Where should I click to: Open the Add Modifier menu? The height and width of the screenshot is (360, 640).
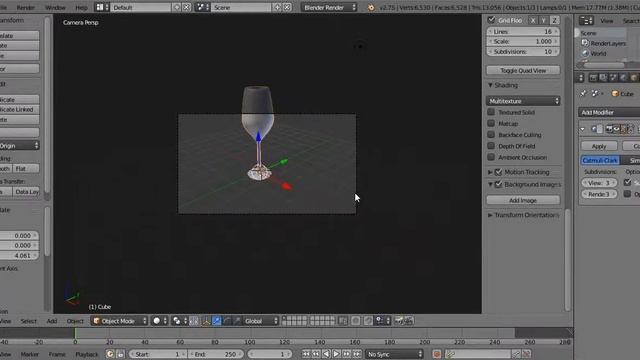tap(609, 112)
